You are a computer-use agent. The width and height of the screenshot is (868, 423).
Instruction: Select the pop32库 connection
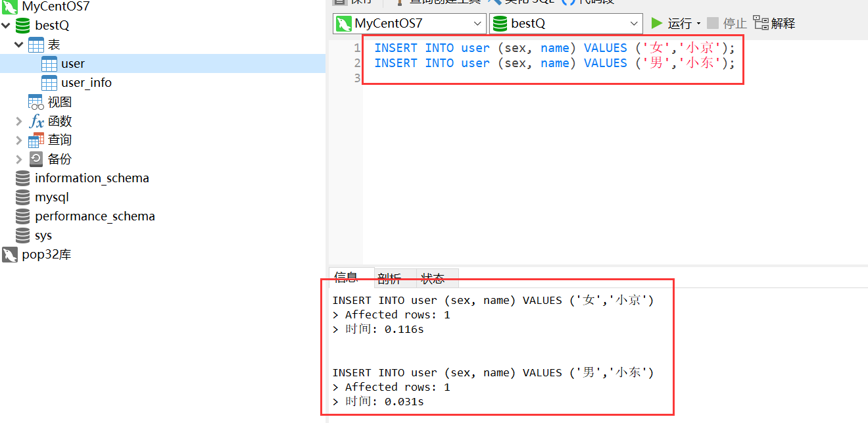click(x=47, y=255)
